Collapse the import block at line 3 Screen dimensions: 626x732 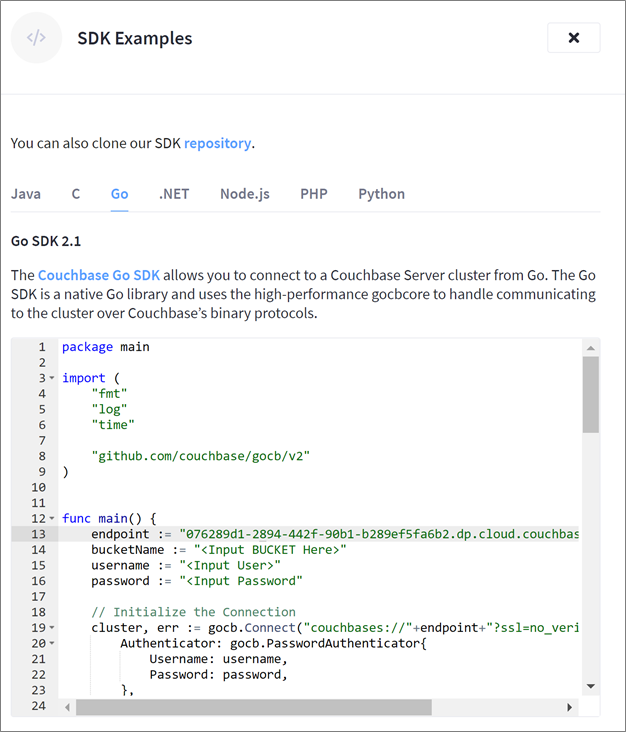click(52, 378)
